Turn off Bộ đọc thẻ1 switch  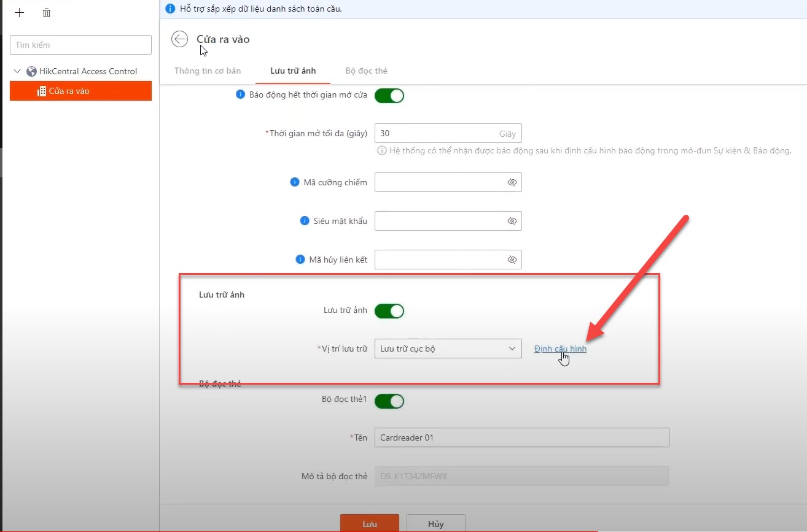click(389, 401)
